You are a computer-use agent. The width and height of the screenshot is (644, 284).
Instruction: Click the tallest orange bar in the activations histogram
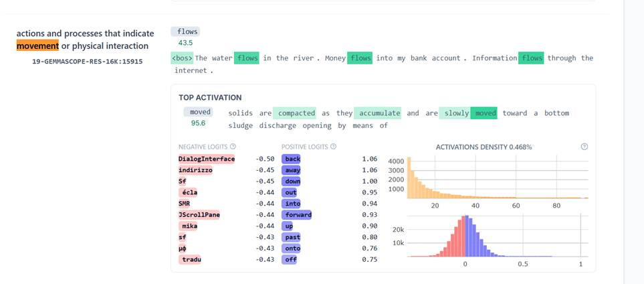[x=410, y=177]
